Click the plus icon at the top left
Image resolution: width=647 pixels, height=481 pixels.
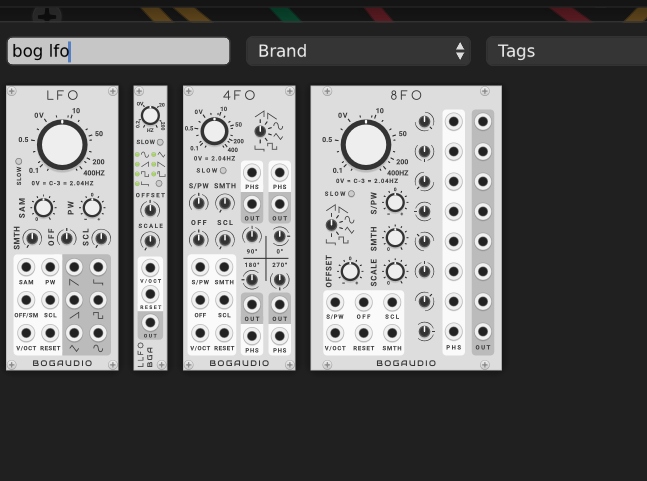[x=47, y=16]
